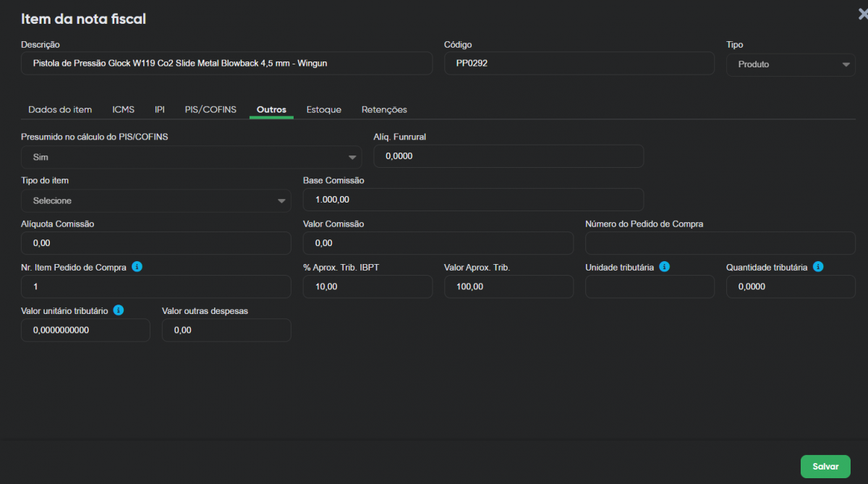Viewport: 868px width, 484px height.
Task: Close the Item da nota fiscal dialog
Action: coord(862,14)
